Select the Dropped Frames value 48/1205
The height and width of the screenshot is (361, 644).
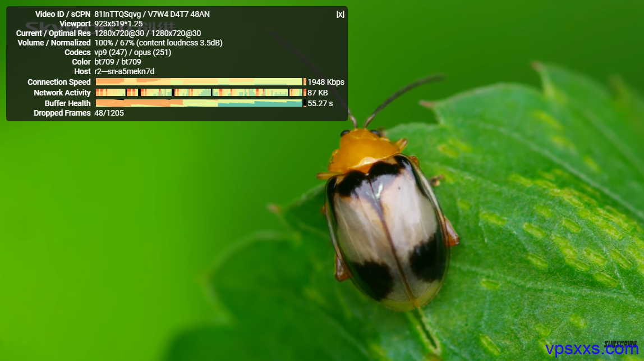[x=109, y=113]
